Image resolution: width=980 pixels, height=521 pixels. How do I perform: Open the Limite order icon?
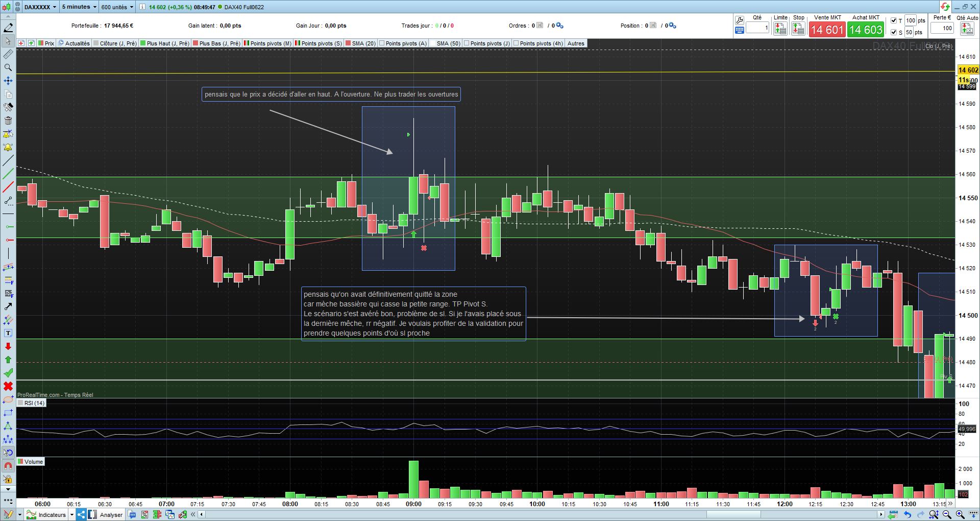pos(780,29)
